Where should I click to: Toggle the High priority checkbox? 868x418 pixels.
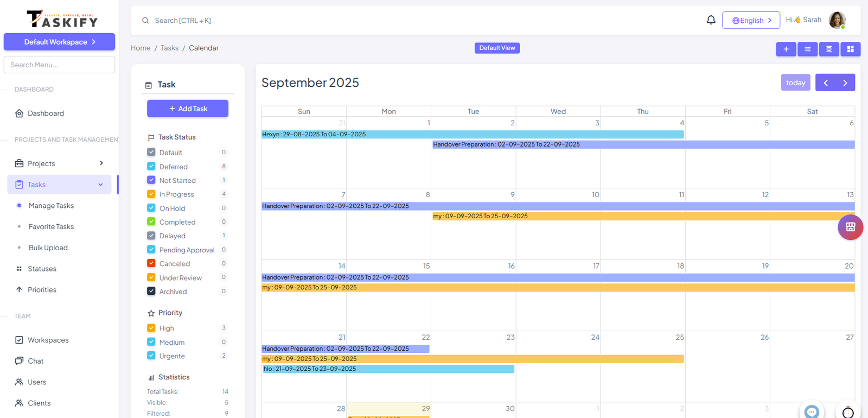click(x=151, y=328)
